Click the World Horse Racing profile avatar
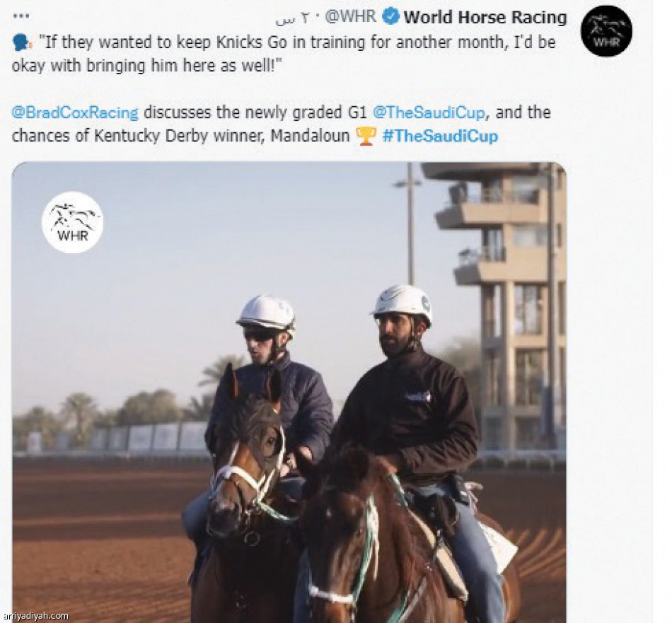The image size is (672, 623). click(x=606, y=31)
